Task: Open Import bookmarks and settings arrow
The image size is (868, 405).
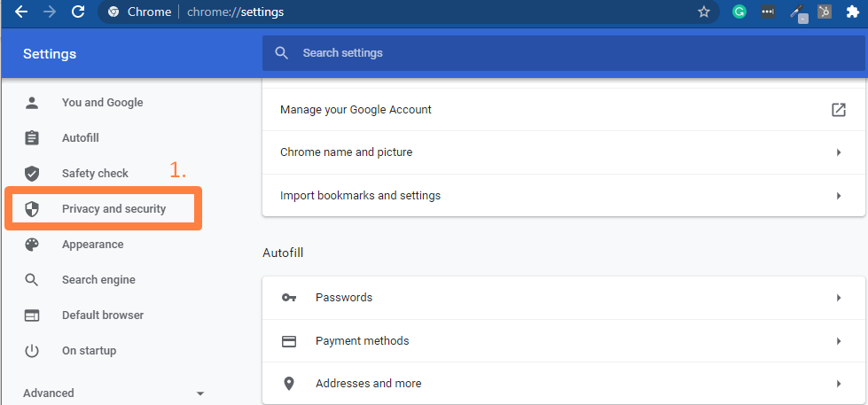Action: pyautogui.click(x=838, y=196)
